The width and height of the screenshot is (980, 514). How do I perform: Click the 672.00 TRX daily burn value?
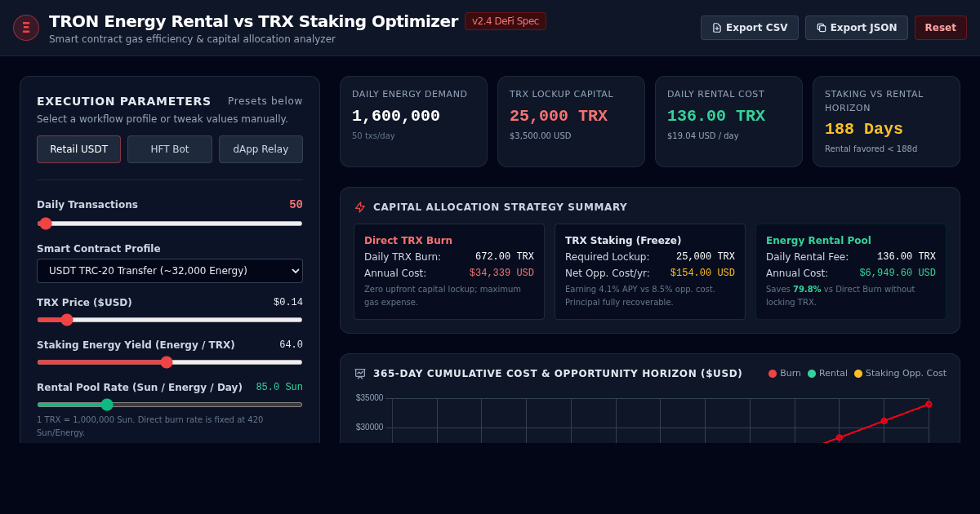(505, 257)
